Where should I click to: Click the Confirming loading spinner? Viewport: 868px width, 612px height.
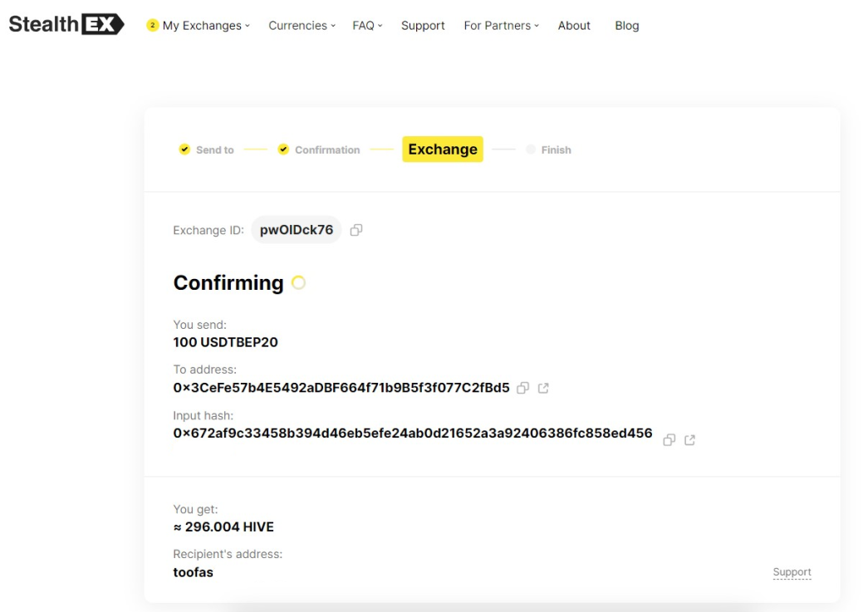[x=298, y=283]
